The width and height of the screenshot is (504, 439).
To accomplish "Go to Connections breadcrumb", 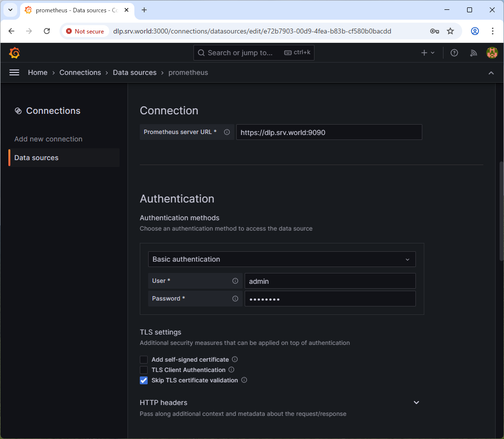I will click(x=80, y=73).
